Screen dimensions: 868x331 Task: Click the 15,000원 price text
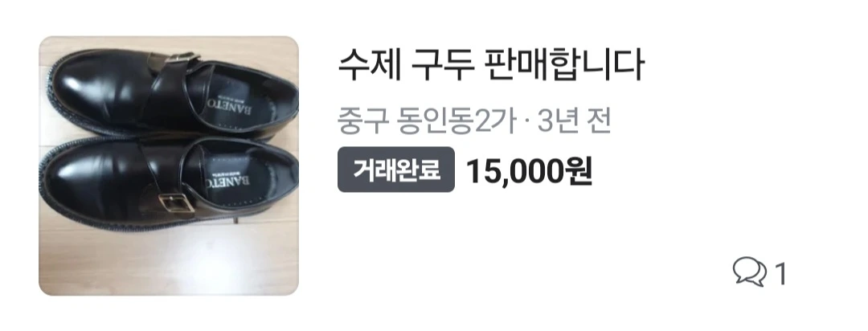pyautogui.click(x=529, y=170)
